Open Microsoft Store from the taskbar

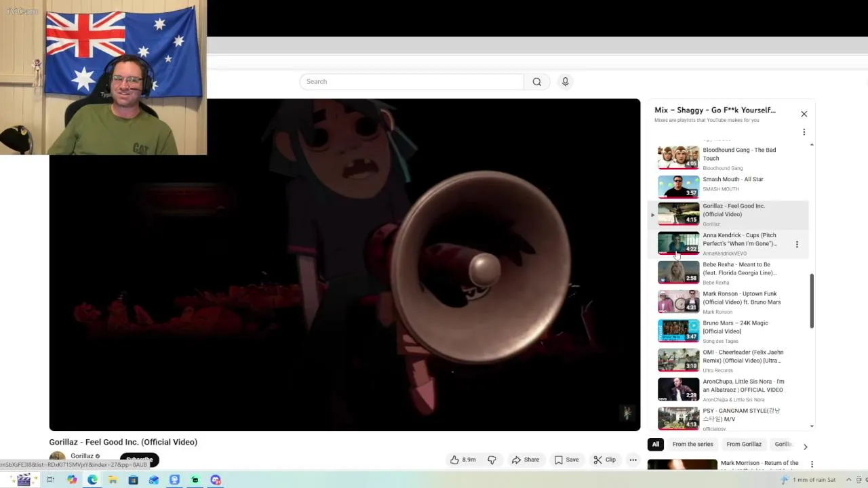pyautogui.click(x=133, y=480)
